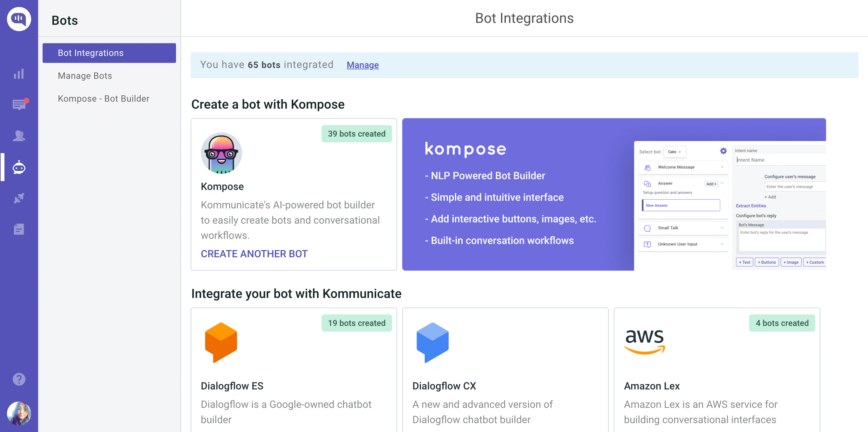Image resolution: width=868 pixels, height=432 pixels.
Task: Click the Manage link
Action: [x=363, y=65]
